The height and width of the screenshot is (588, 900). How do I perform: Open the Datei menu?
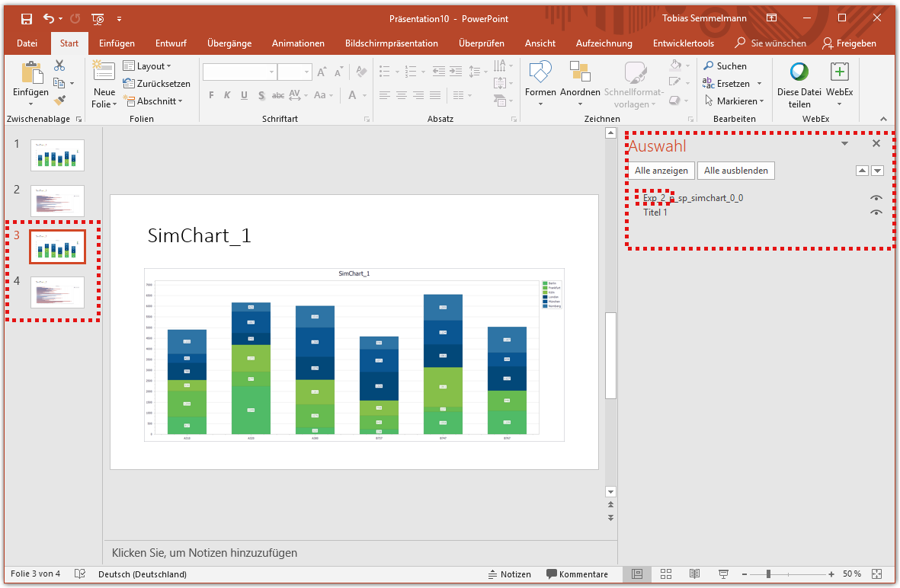pyautogui.click(x=27, y=43)
